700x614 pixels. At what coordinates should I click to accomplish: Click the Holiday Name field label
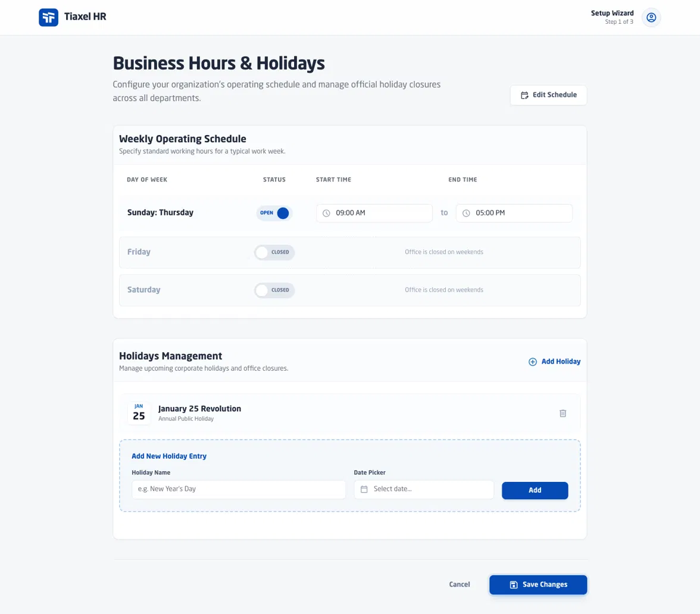click(x=151, y=472)
